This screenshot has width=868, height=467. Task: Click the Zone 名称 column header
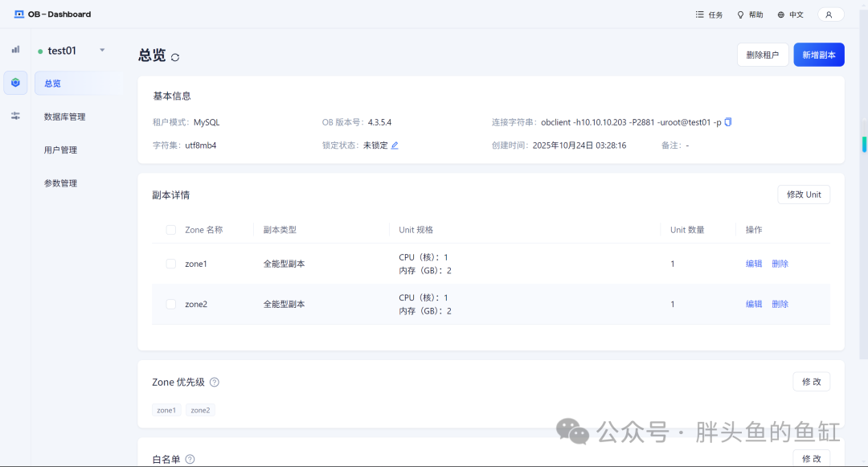pyautogui.click(x=203, y=230)
